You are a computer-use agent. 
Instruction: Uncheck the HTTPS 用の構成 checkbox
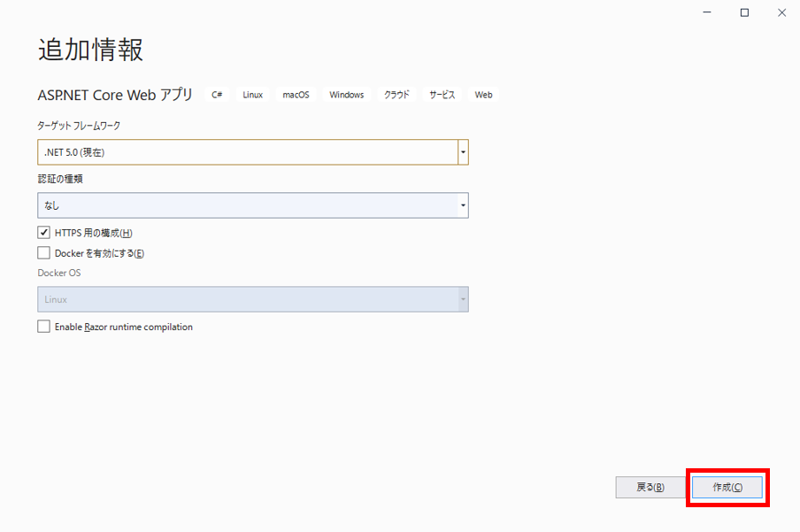click(x=44, y=233)
